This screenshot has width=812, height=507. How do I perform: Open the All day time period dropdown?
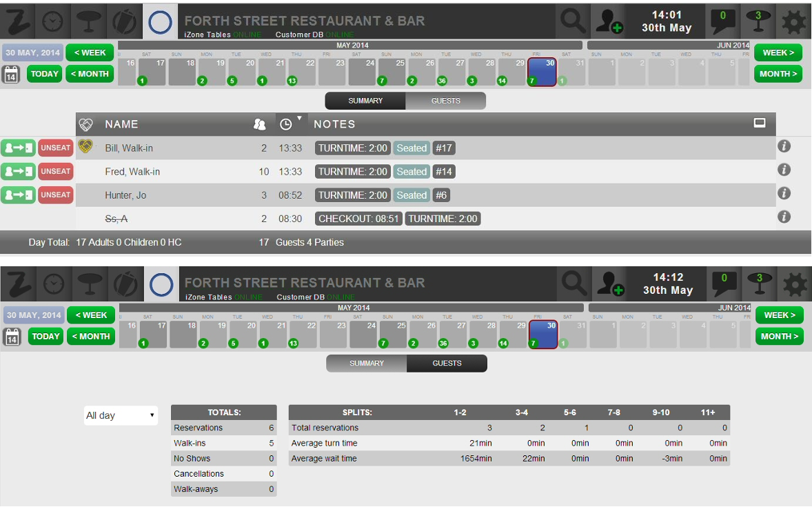pyautogui.click(x=121, y=415)
